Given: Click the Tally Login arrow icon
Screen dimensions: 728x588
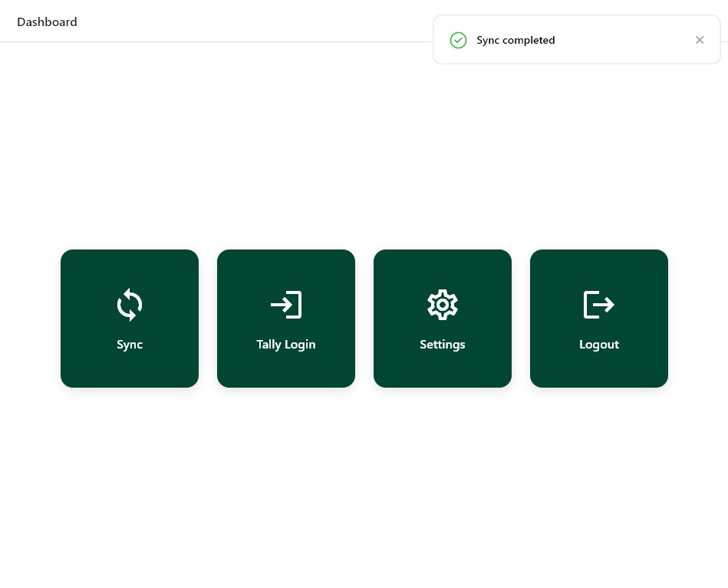Looking at the screenshot, I should (286, 305).
